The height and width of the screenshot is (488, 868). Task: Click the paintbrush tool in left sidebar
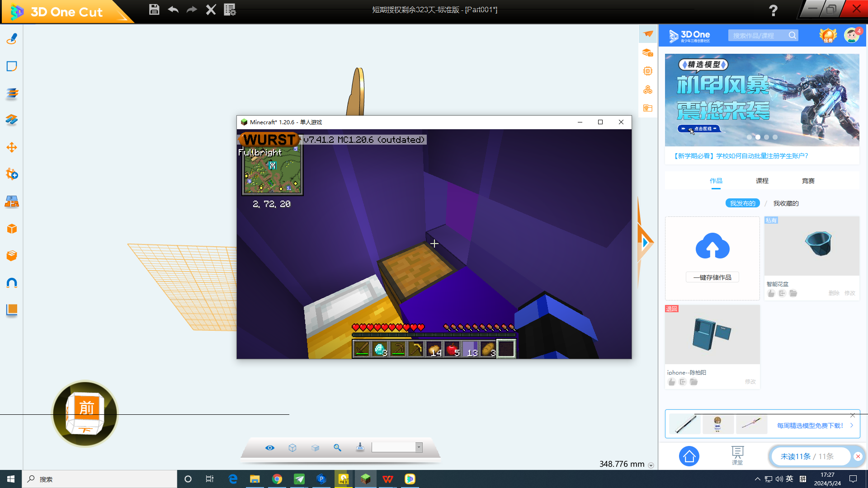coord(12,39)
